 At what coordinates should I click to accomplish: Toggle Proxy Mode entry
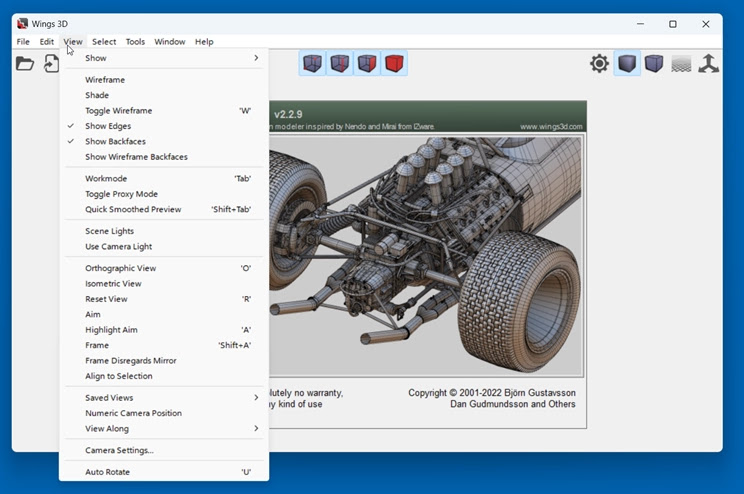point(164,194)
